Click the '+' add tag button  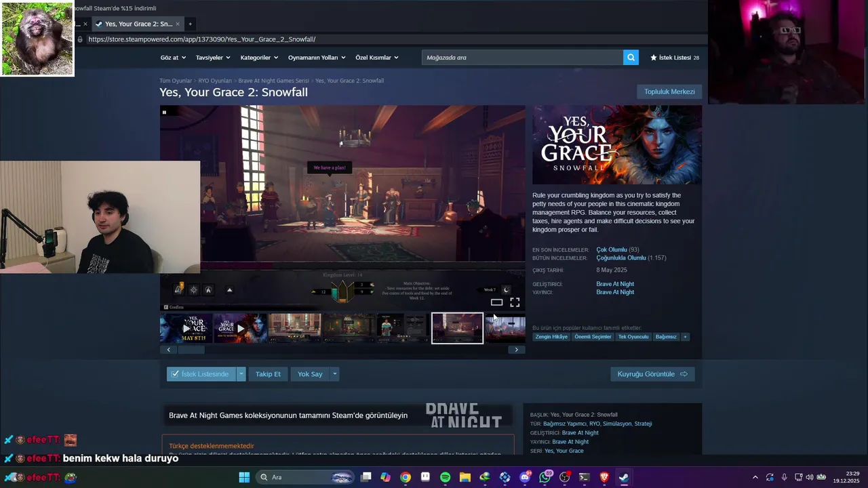pos(685,337)
